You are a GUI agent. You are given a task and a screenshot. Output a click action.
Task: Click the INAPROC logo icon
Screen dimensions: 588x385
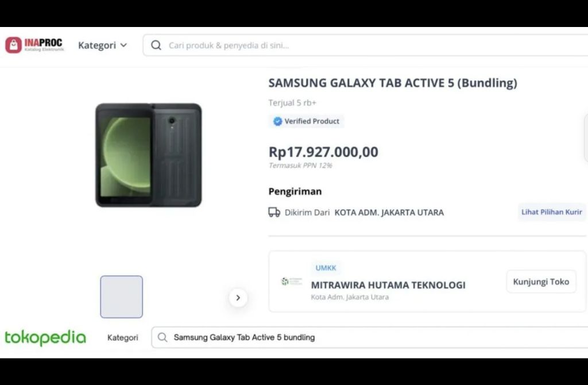(14, 45)
